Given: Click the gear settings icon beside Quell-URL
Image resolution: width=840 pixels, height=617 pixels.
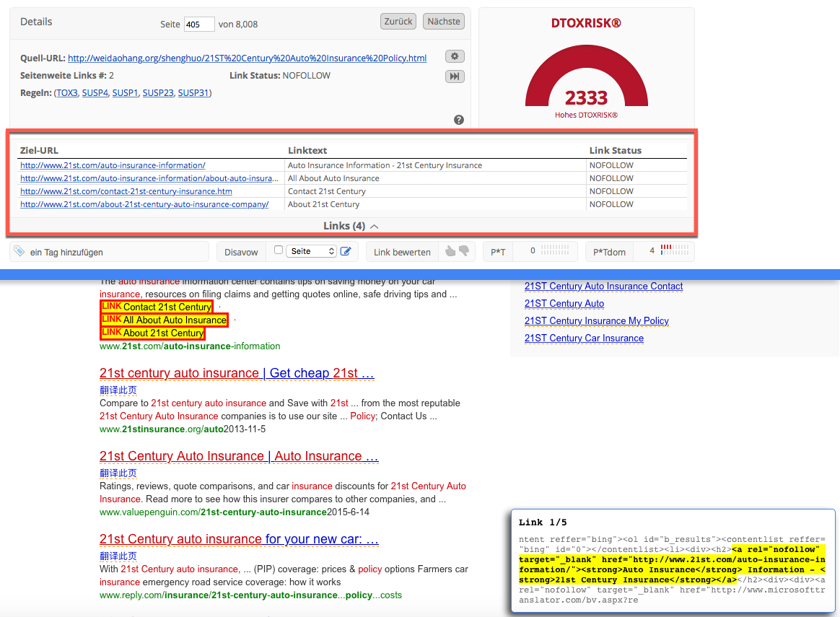Looking at the screenshot, I should pos(455,56).
